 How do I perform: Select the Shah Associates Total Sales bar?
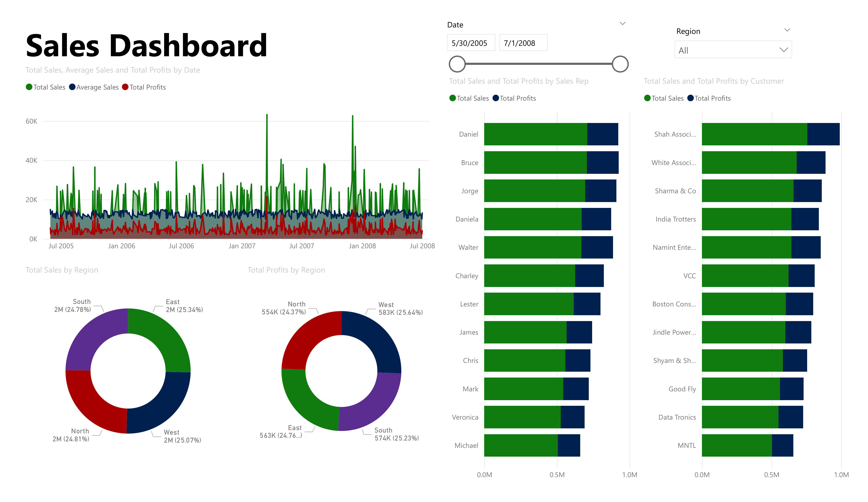coord(754,134)
